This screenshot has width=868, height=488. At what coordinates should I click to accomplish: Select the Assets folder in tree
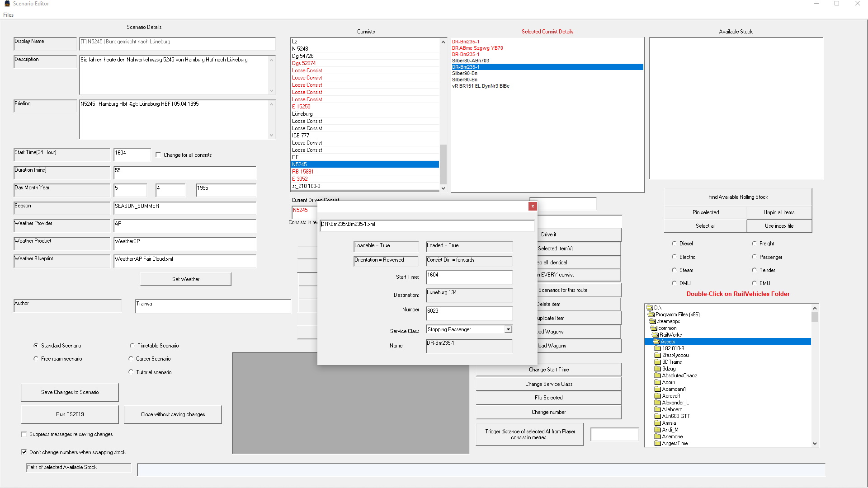click(x=667, y=342)
